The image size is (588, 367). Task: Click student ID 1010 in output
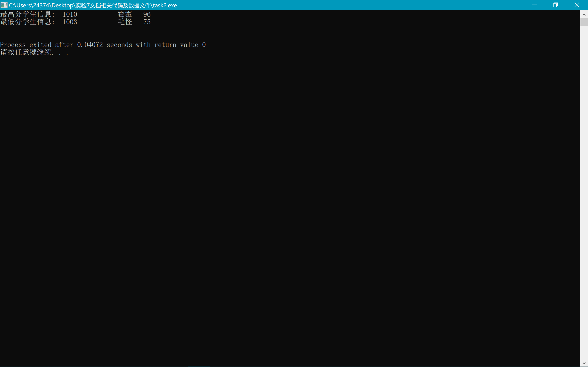coord(70,14)
